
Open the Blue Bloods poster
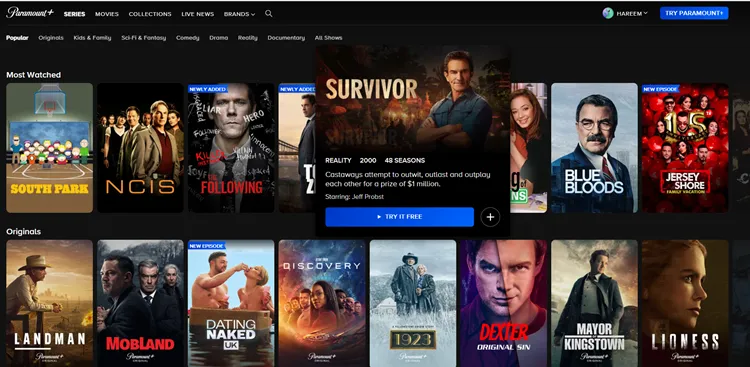coord(594,148)
